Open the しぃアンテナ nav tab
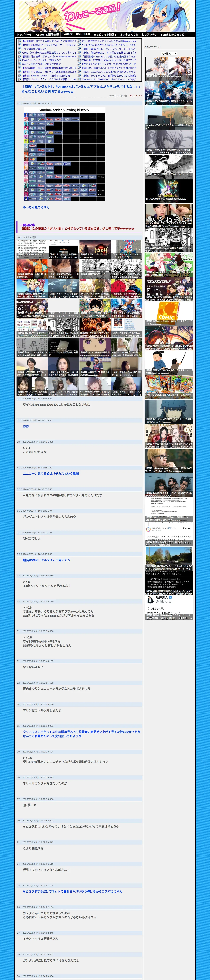This screenshot has width=210, height=980. pos(149,35)
